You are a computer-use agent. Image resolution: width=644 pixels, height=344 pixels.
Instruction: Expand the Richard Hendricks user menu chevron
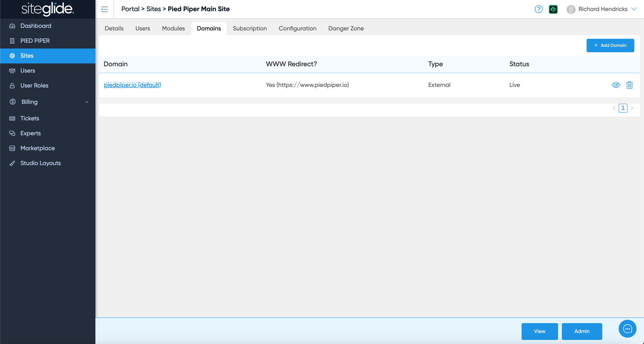tap(634, 9)
